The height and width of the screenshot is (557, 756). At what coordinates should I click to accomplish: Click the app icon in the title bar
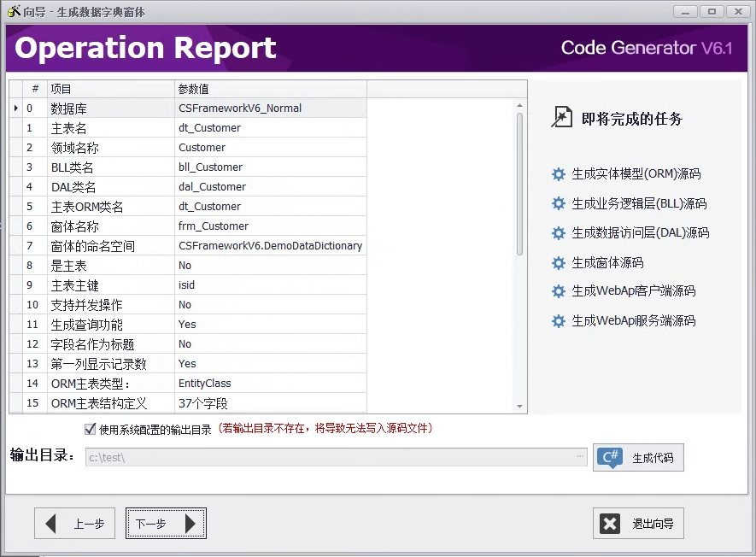pos(14,11)
